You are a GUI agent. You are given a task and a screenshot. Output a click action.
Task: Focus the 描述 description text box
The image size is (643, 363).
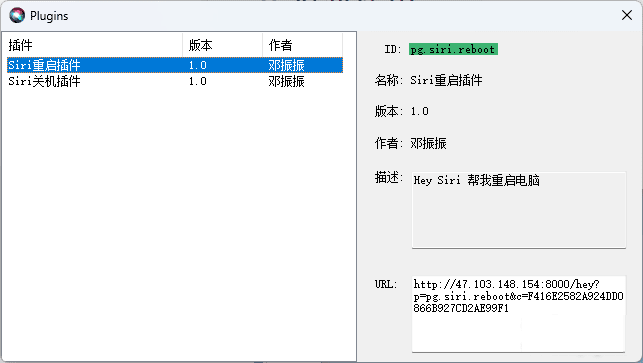(x=519, y=210)
